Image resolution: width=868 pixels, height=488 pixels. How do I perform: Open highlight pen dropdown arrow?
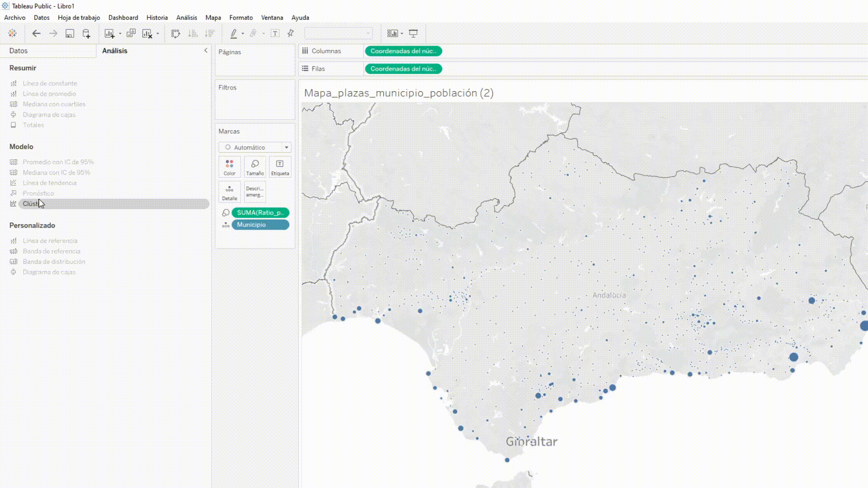click(x=243, y=33)
